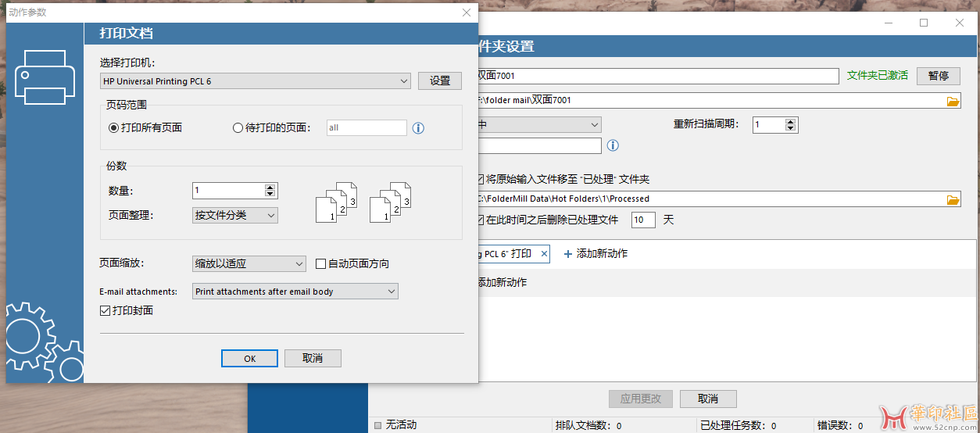Click the info icon in folder settings
The image size is (980, 433).
pyautogui.click(x=613, y=145)
